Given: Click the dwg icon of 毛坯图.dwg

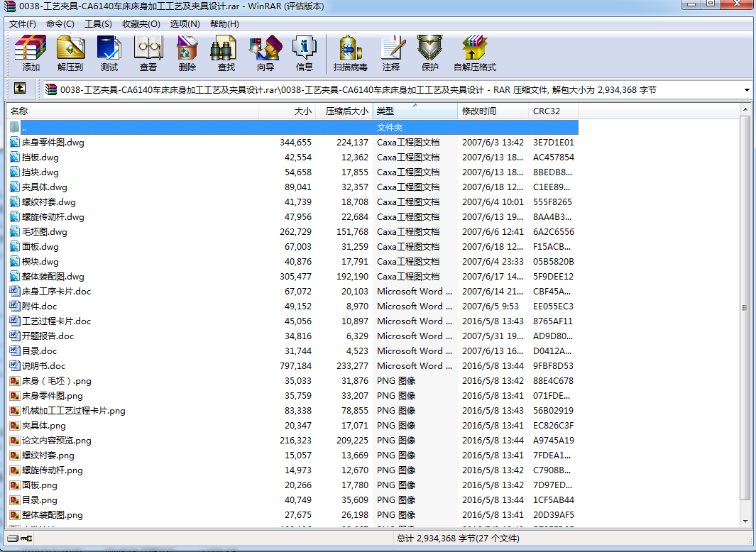Looking at the screenshot, I should click(x=15, y=231).
